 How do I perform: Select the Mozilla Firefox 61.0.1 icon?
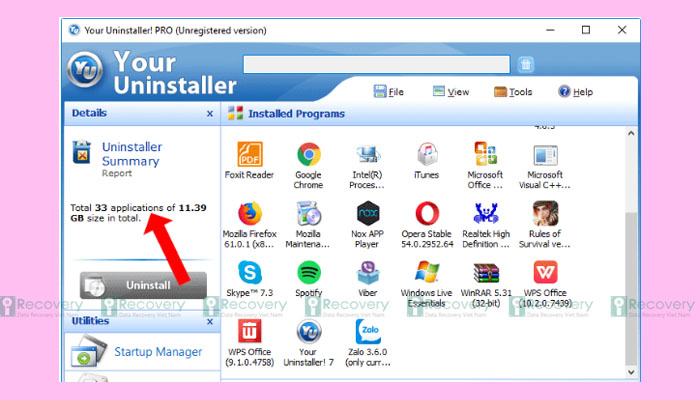coord(250,213)
